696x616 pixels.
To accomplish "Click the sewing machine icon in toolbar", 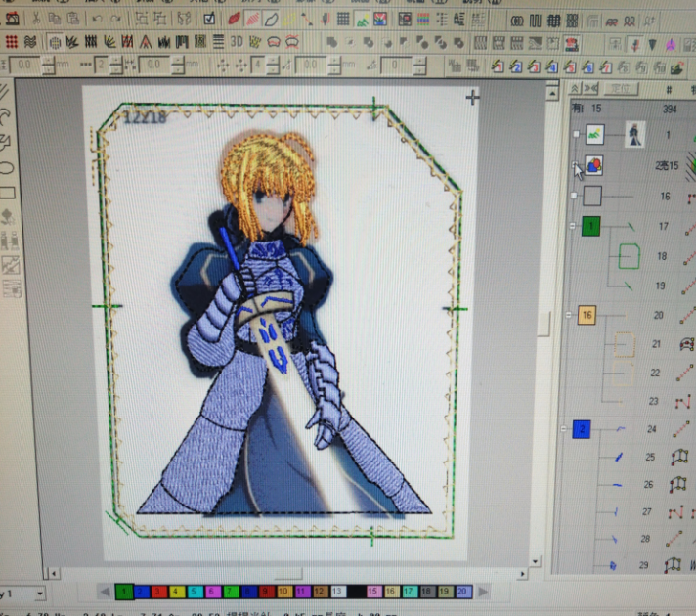I will click(x=12, y=19).
